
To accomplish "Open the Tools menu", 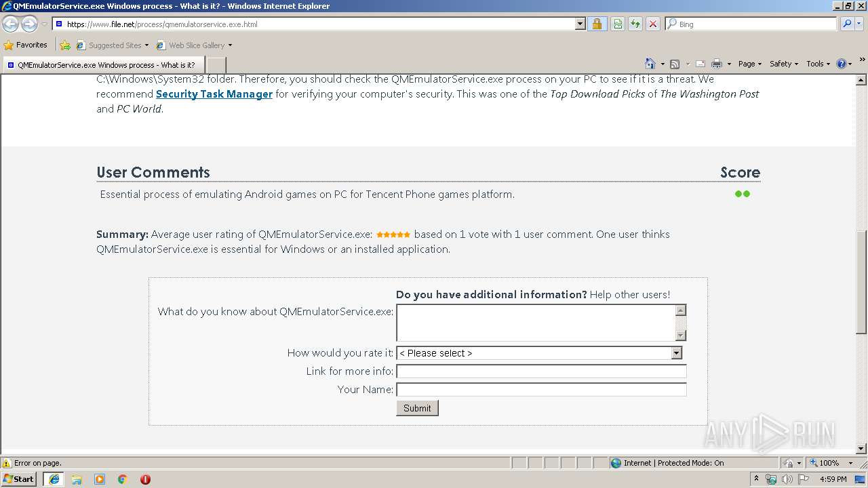I will click(818, 64).
